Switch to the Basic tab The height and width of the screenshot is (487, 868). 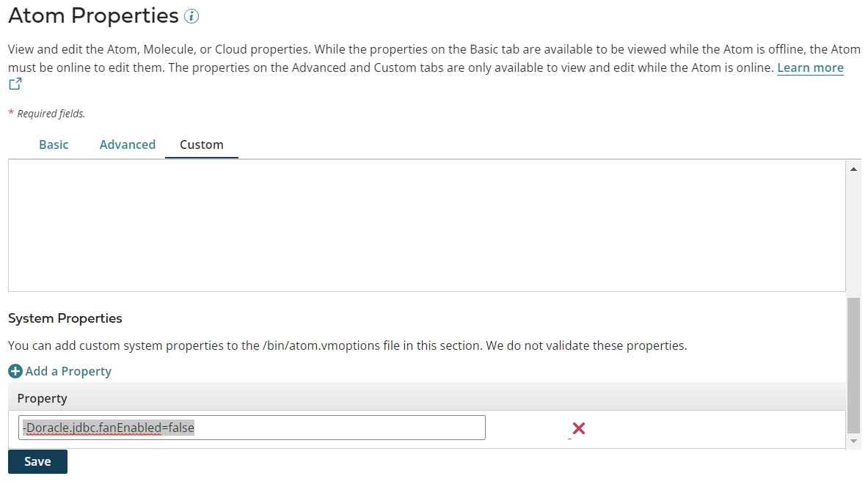pos(54,144)
